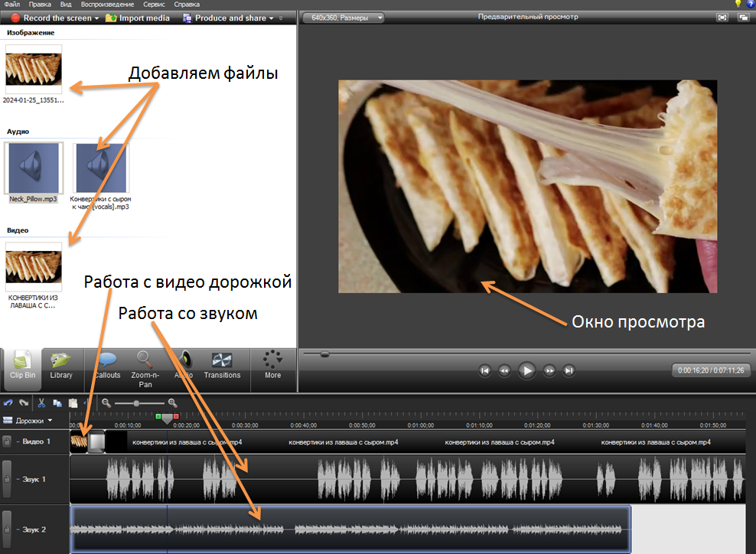756x554 pixels.
Task: Zoom in the timeline with plus magnifier
Action: pos(173,403)
